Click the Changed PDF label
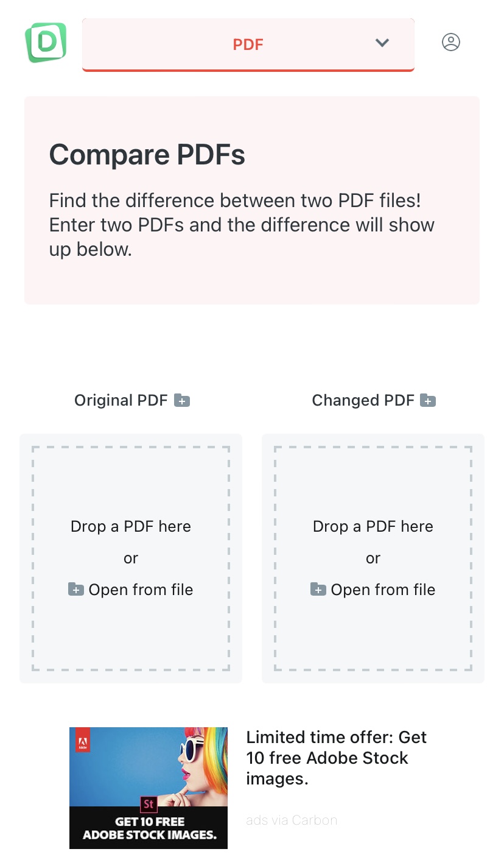Viewport: 504px width, 860px height. pos(363,400)
